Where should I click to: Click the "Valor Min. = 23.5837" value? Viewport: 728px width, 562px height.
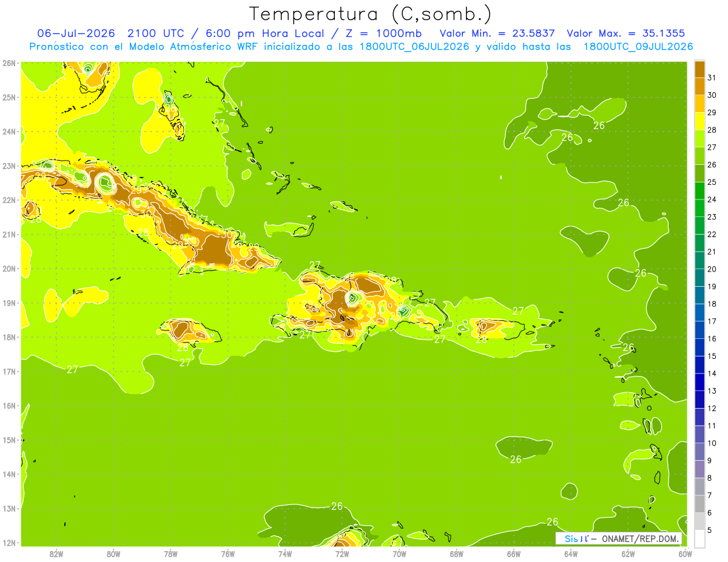498,33
